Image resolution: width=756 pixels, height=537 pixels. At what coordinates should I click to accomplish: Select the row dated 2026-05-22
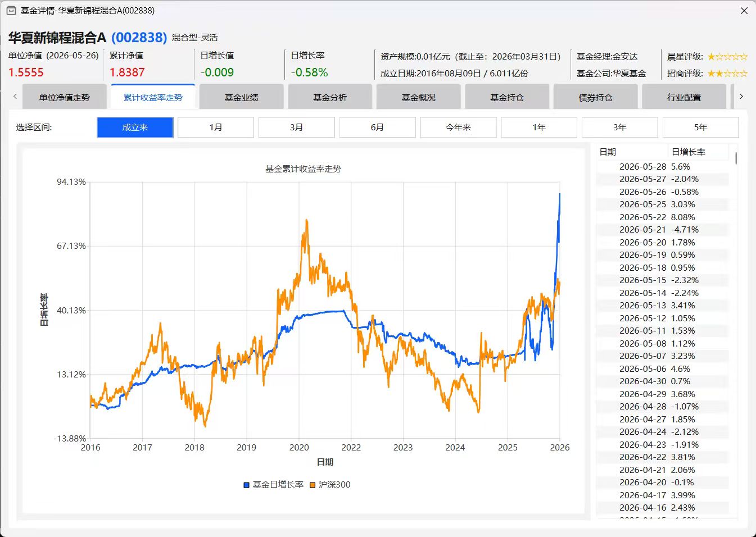663,217
